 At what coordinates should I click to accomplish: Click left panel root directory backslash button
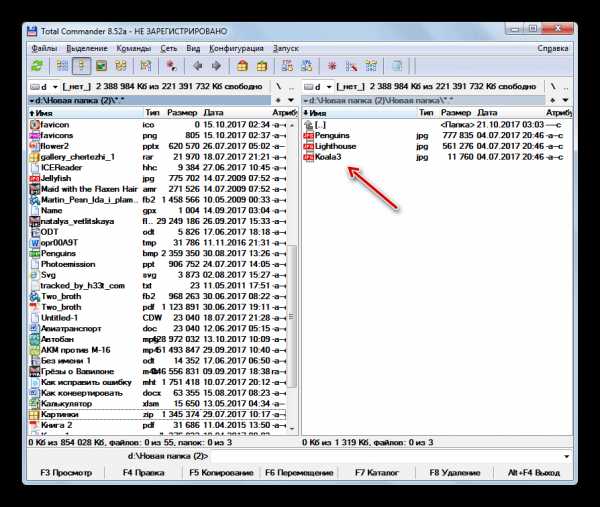point(279,86)
